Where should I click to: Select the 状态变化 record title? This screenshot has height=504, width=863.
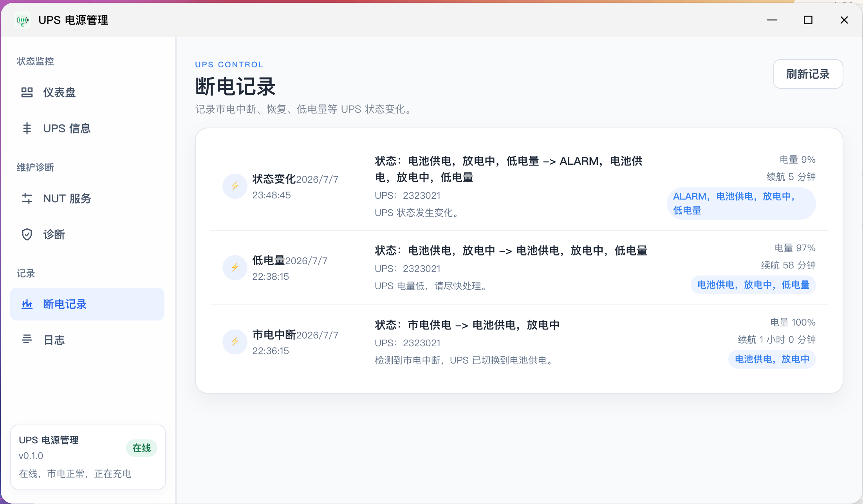click(x=274, y=179)
